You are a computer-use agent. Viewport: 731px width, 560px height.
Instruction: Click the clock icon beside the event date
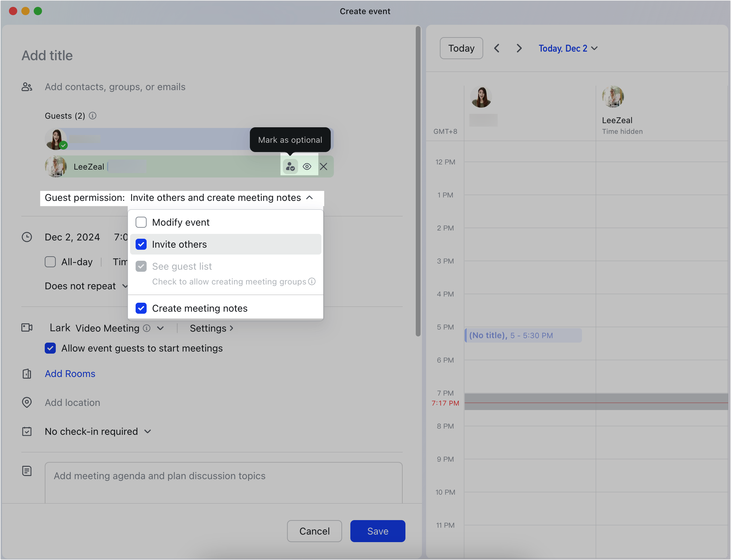(x=27, y=237)
